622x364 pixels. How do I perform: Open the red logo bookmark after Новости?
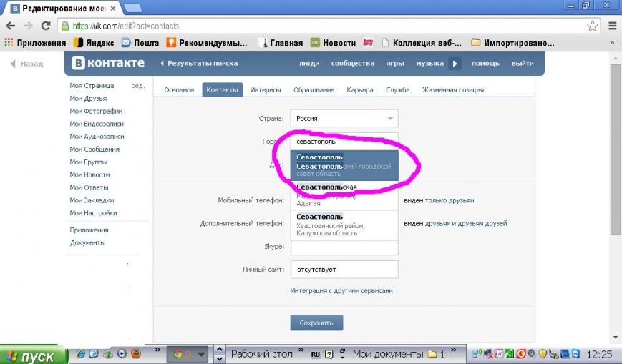pos(369,42)
